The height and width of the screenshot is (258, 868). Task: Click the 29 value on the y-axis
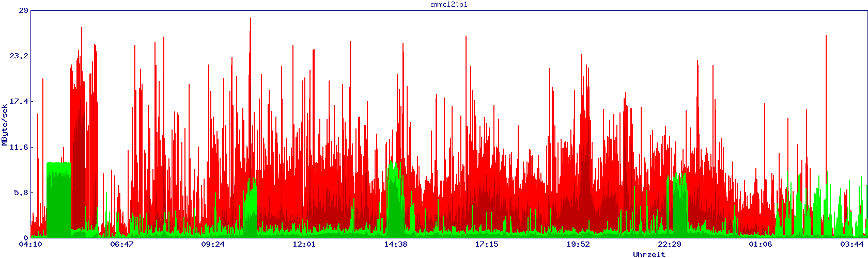[23, 10]
